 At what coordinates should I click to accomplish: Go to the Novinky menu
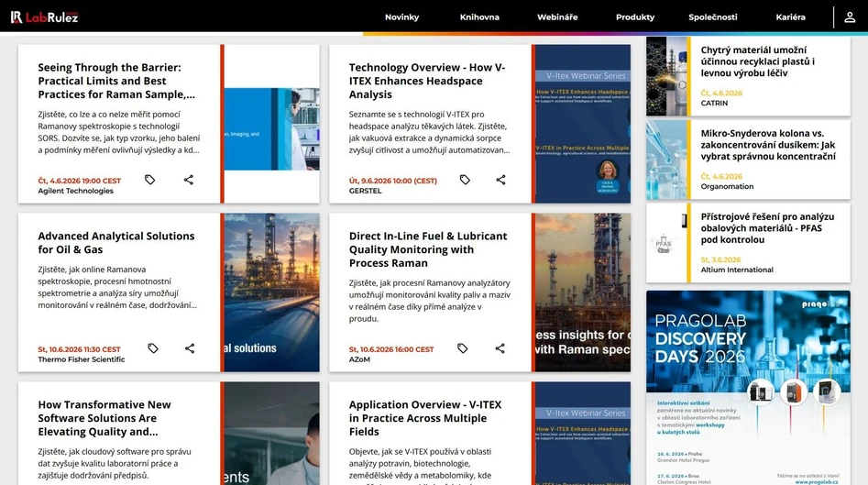401,17
